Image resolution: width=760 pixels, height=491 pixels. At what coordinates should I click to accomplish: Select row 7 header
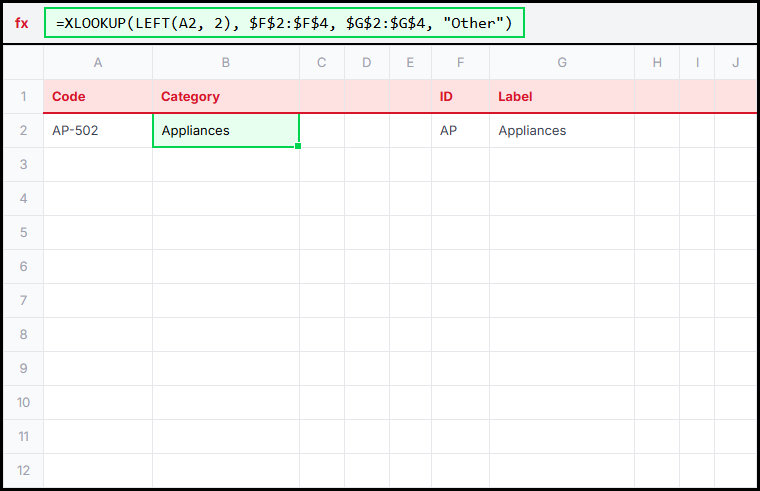point(23,300)
